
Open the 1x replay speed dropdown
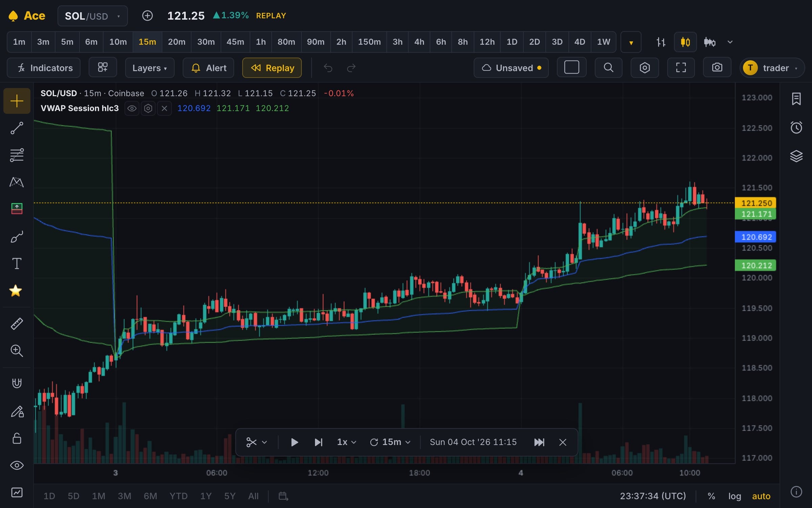tap(346, 442)
